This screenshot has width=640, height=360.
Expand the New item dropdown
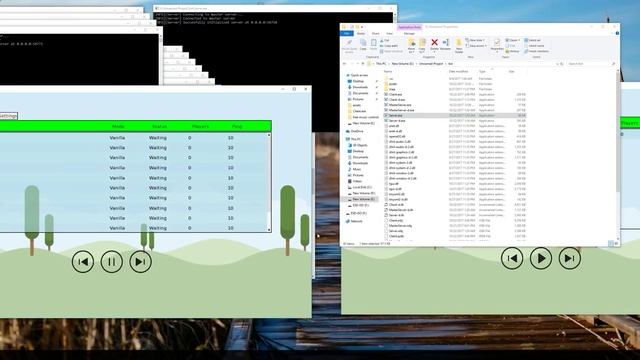(475, 40)
